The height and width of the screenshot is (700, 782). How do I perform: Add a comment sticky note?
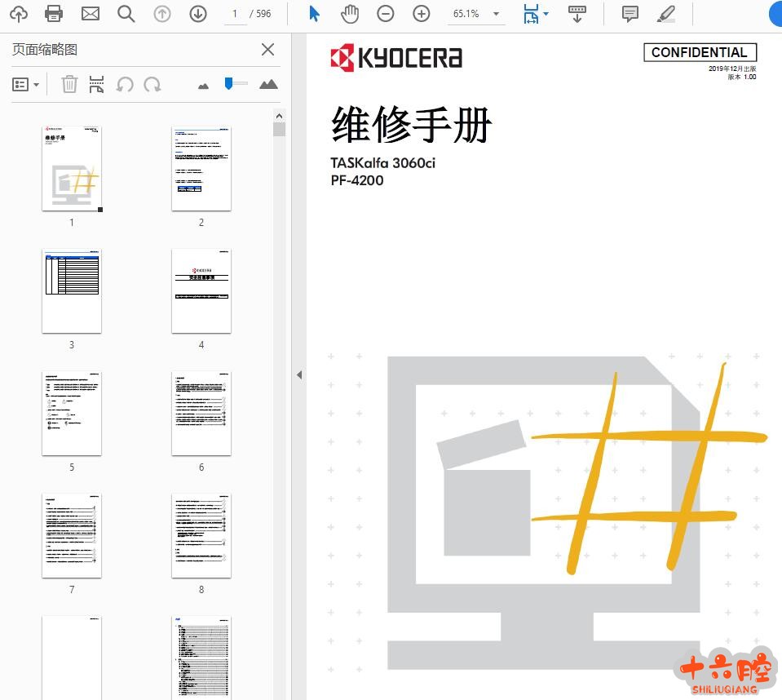click(x=630, y=14)
